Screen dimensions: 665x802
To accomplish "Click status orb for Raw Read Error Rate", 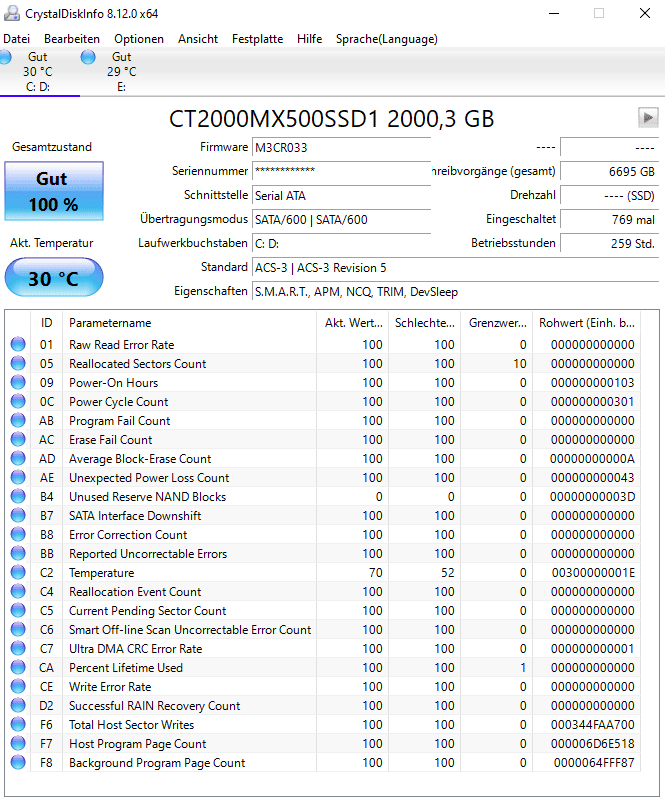I will (18, 344).
